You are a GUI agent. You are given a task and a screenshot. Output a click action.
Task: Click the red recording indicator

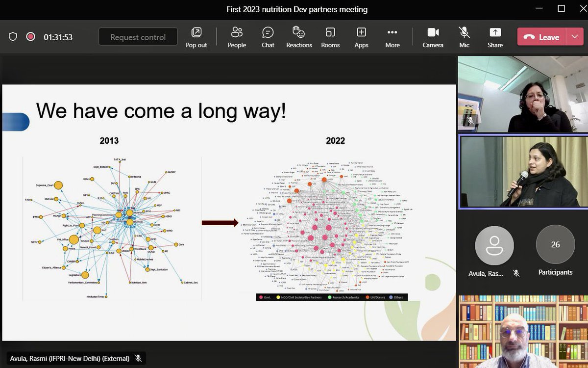[x=30, y=37]
